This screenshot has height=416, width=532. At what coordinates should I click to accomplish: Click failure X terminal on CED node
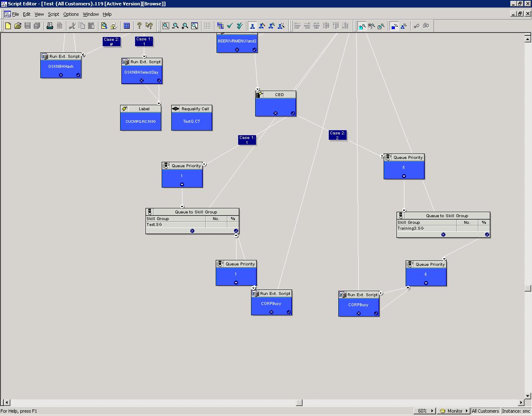point(275,113)
